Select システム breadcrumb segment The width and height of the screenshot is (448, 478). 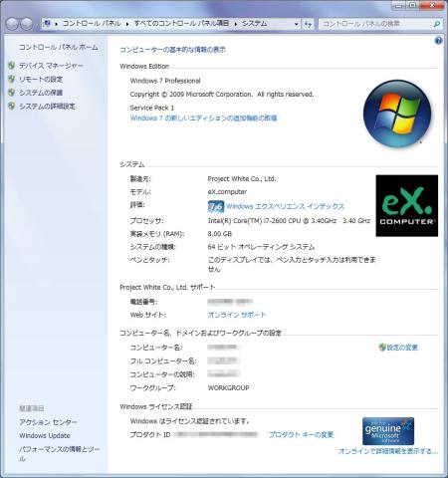(254, 24)
